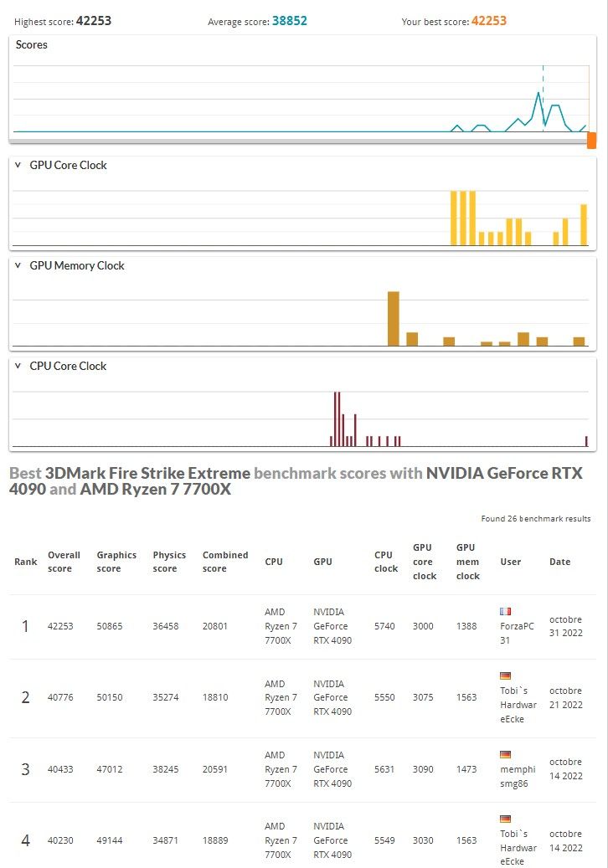Click GPU mem clock value 1388
This screenshot has width=608, height=868.
(x=466, y=626)
